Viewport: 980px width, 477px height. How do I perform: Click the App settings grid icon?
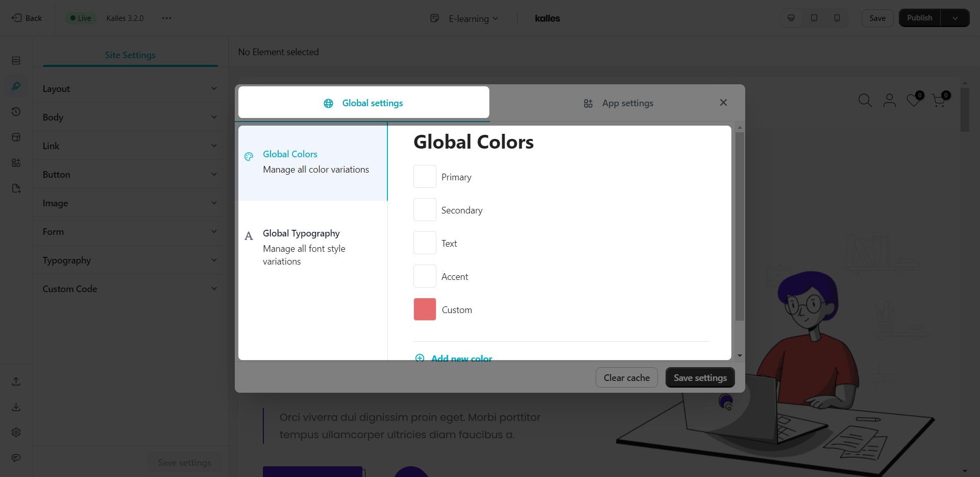pos(588,103)
